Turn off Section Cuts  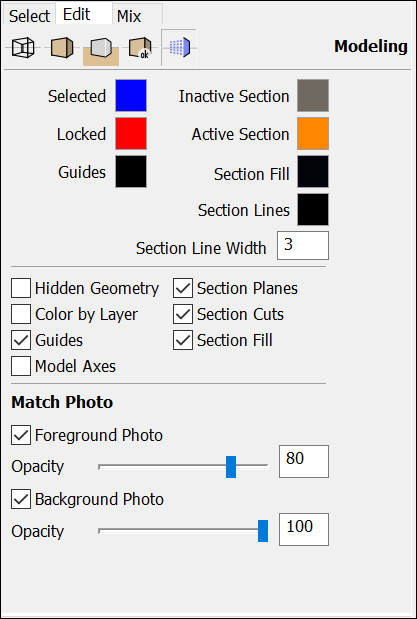(x=183, y=314)
